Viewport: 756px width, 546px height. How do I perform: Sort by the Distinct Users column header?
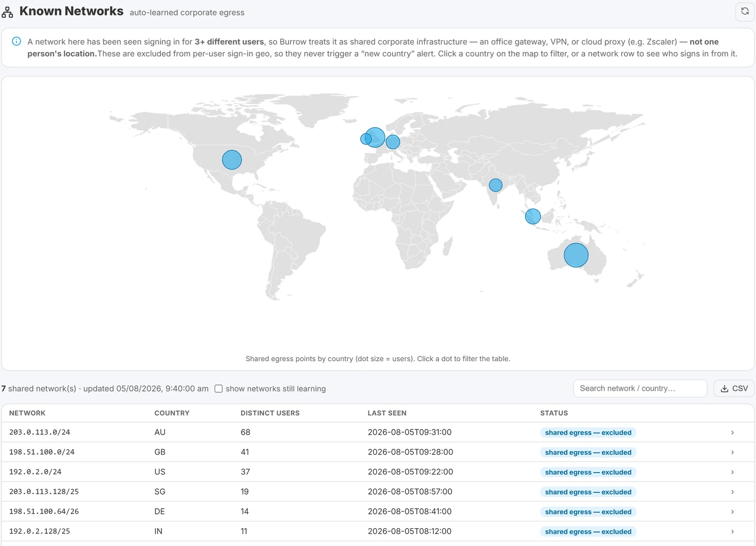pyautogui.click(x=270, y=413)
